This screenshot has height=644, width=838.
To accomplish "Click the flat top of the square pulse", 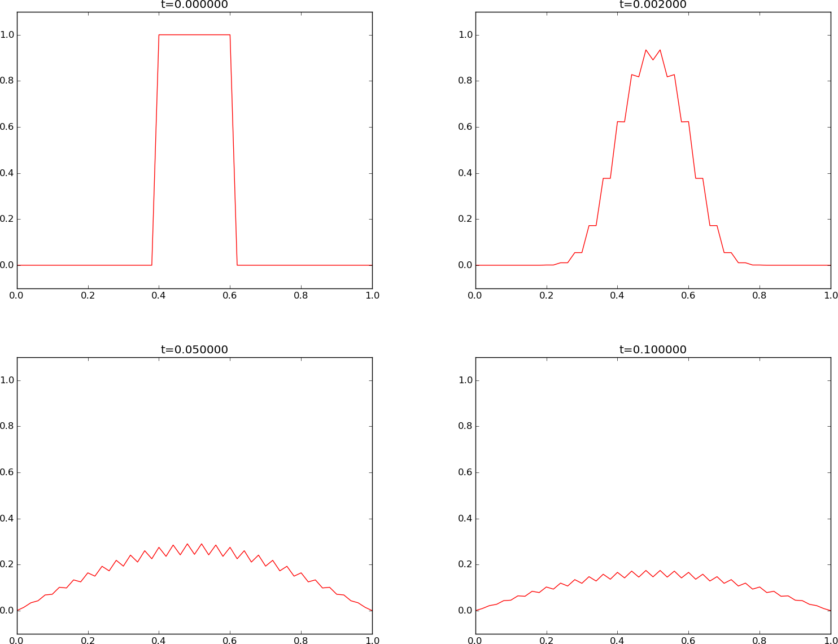I will pyautogui.click(x=194, y=35).
